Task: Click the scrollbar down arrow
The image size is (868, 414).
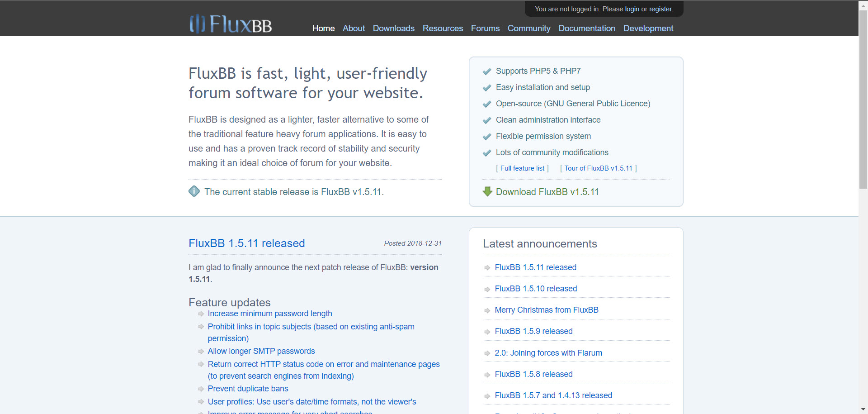Action: 863,410
